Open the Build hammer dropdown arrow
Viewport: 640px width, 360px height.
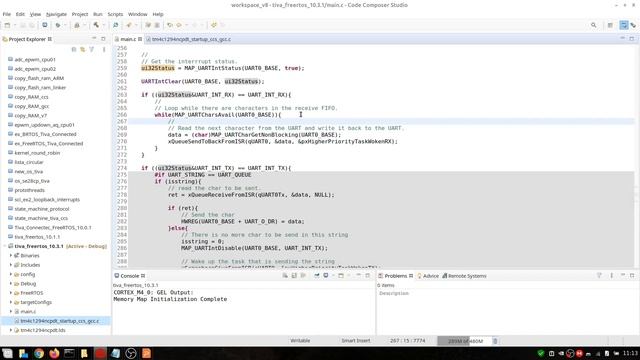tap(104, 25)
